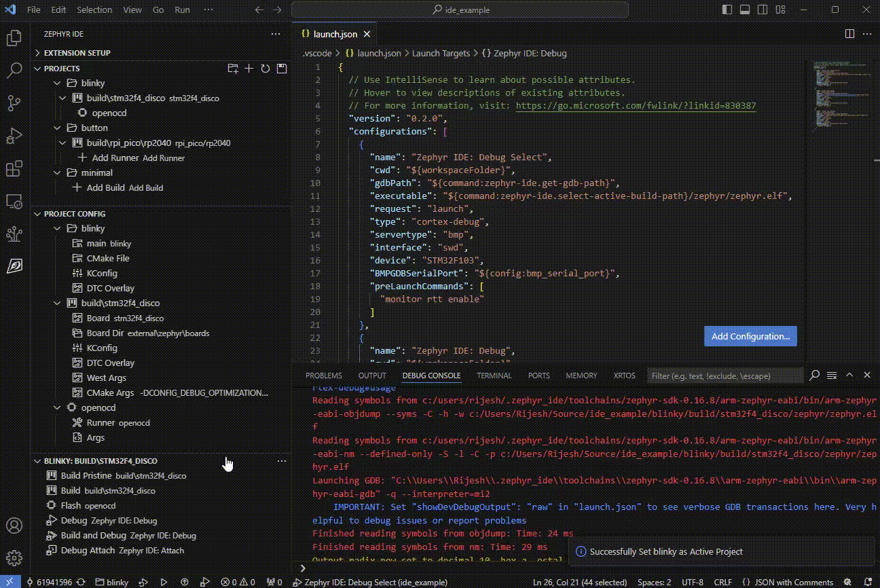Open the Explorer view in activity bar
This screenshot has width=880, height=588.
(14, 38)
